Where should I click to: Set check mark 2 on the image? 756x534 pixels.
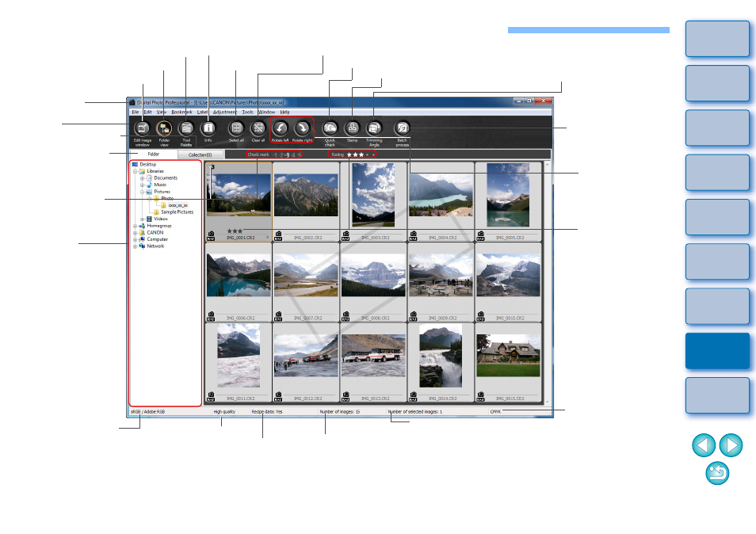[281, 154]
